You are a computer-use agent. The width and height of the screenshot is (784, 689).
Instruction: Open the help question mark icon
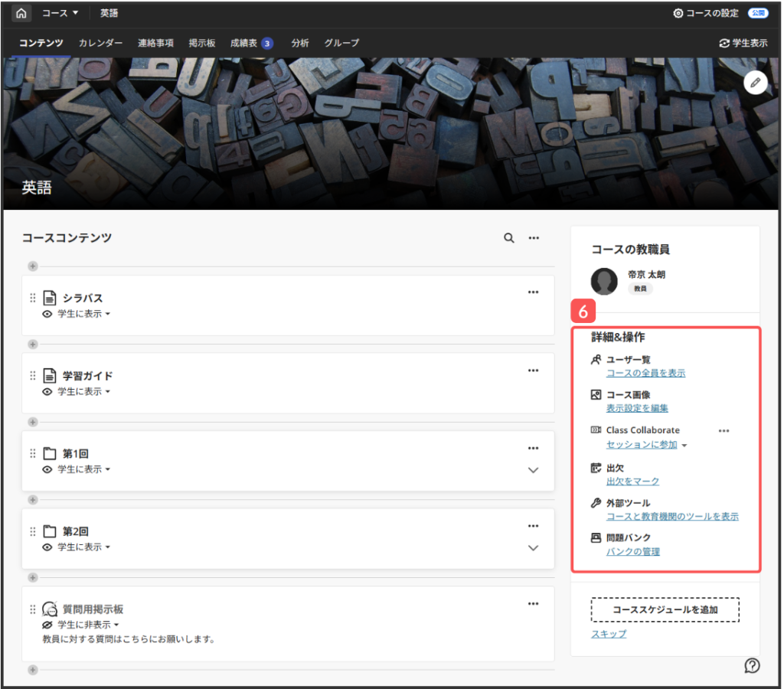click(x=752, y=665)
